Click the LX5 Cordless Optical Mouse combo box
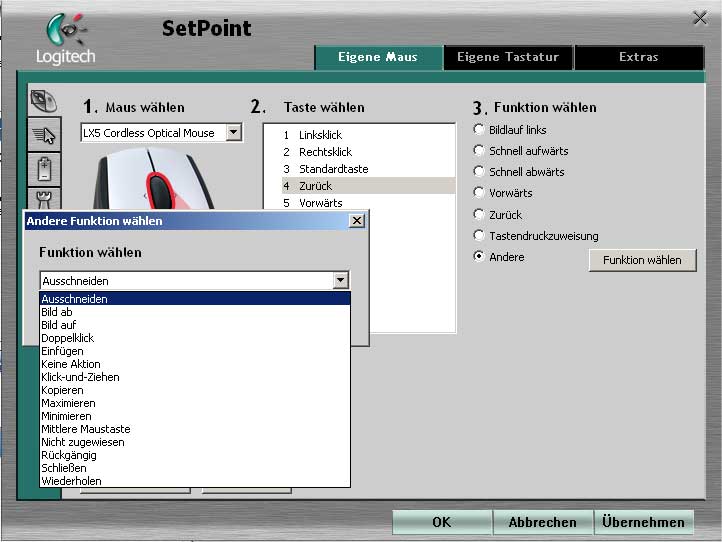The width and height of the screenshot is (722, 542). (x=161, y=133)
